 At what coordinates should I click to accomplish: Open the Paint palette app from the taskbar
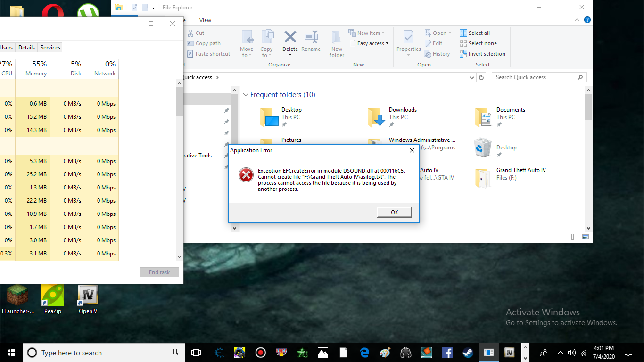(x=385, y=353)
